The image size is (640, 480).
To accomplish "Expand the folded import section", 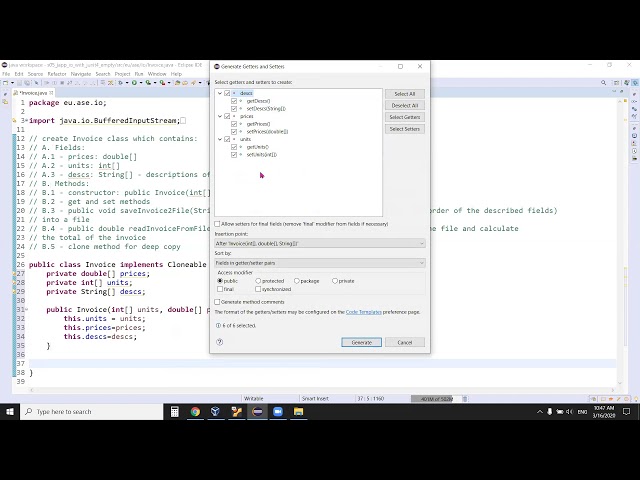I will click(x=27, y=120).
